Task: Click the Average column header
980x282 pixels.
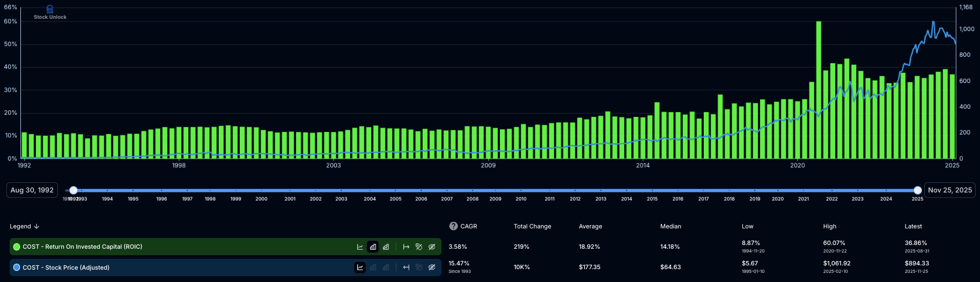Action: (591, 226)
